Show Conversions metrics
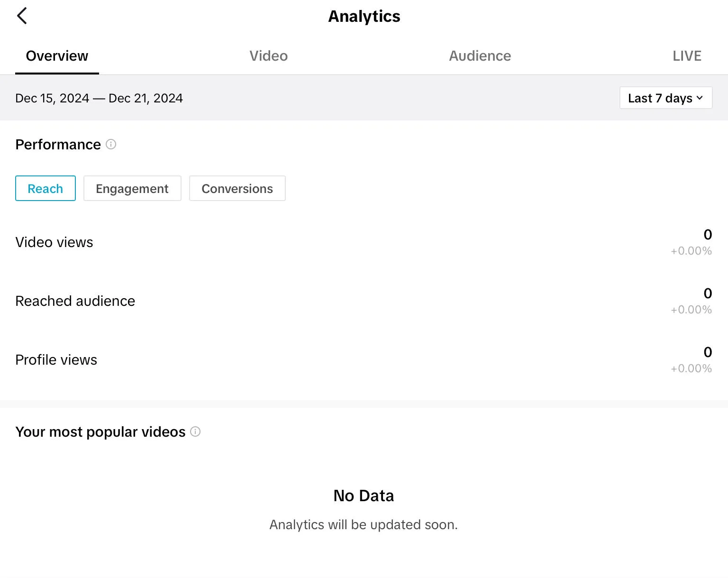This screenshot has height=578, width=728. tap(237, 189)
